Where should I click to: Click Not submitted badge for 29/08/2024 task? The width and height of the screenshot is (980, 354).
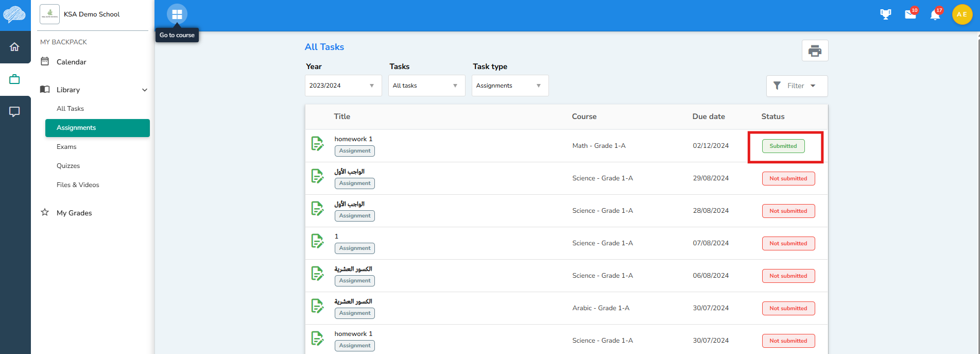pyautogui.click(x=788, y=178)
